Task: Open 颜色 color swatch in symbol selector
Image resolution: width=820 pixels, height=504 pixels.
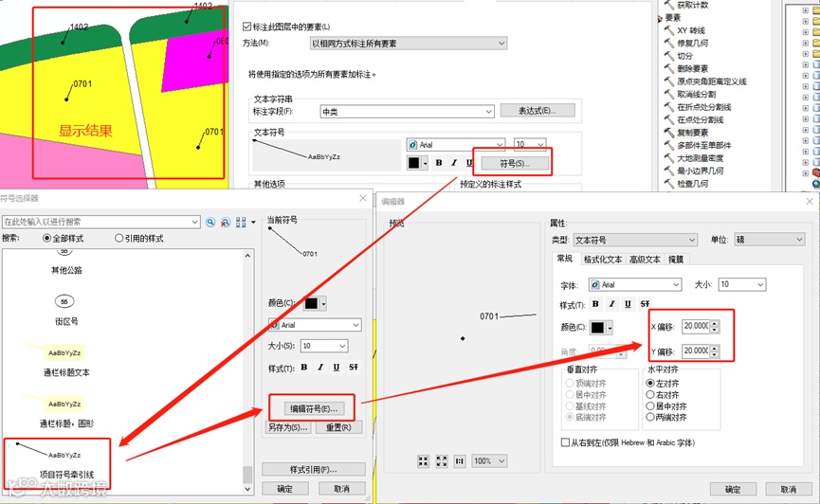Action: [316, 303]
